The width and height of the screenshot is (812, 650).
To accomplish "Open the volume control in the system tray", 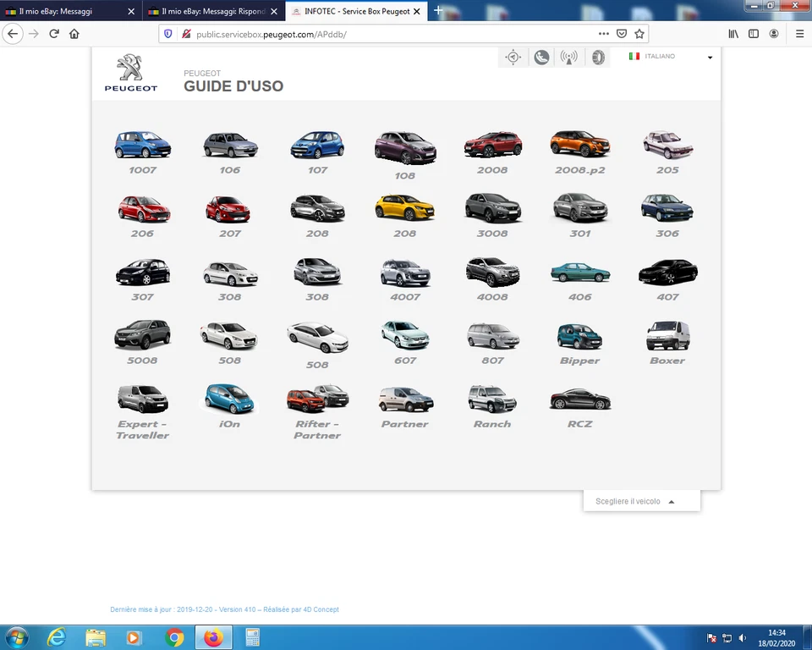I will (742, 637).
